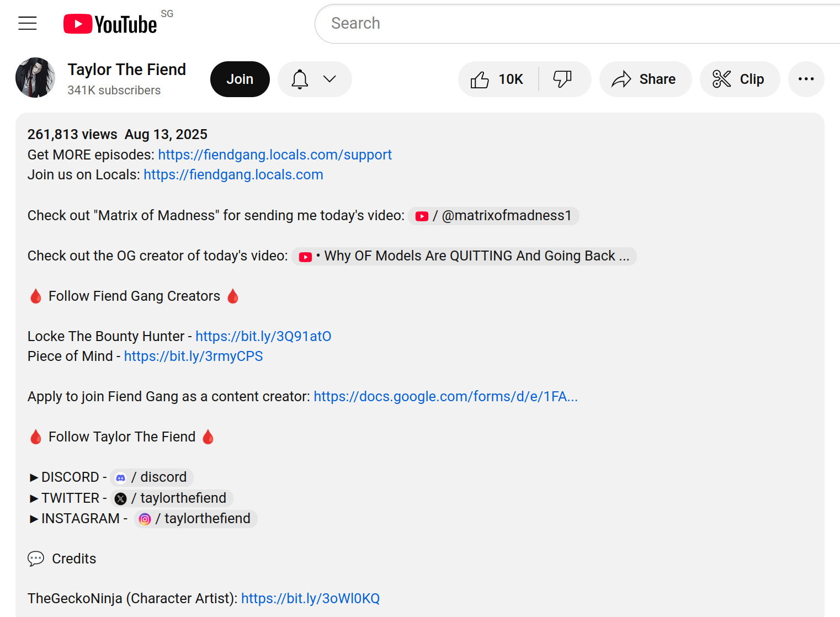The width and height of the screenshot is (840, 617).
Task: Visit the @matrixofmadness1 channel chip
Action: coord(493,216)
